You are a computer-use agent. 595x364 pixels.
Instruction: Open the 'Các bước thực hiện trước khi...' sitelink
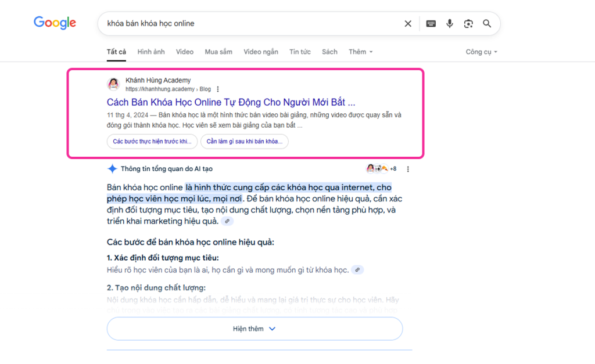pos(152,142)
